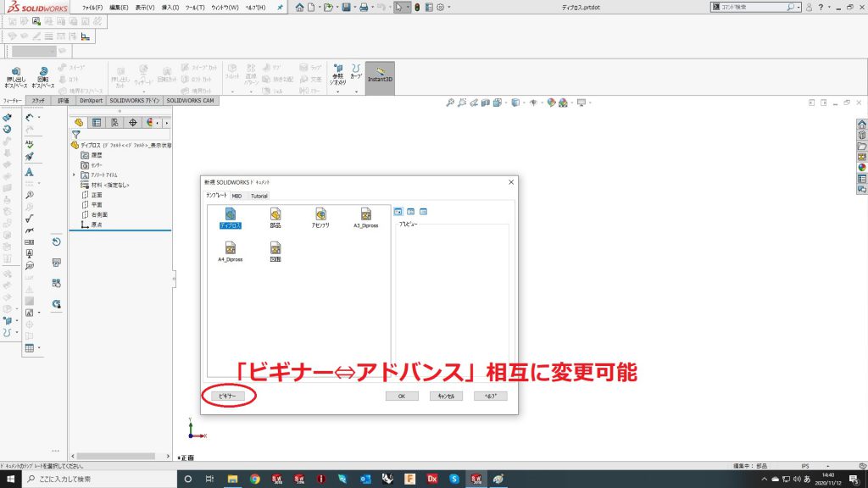Image resolution: width=868 pixels, height=488 pixels.
Task: Select the 原点 (Origin) item in tree
Action: (x=92, y=225)
